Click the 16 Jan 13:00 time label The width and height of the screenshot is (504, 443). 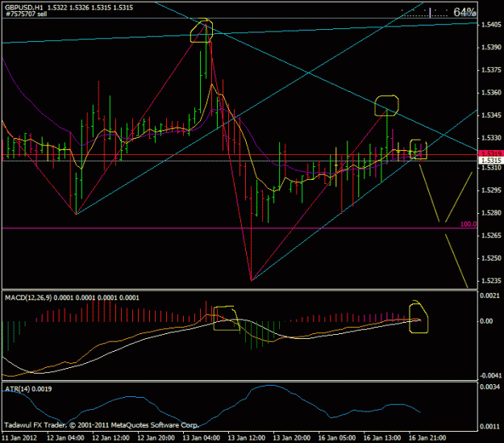click(382, 438)
